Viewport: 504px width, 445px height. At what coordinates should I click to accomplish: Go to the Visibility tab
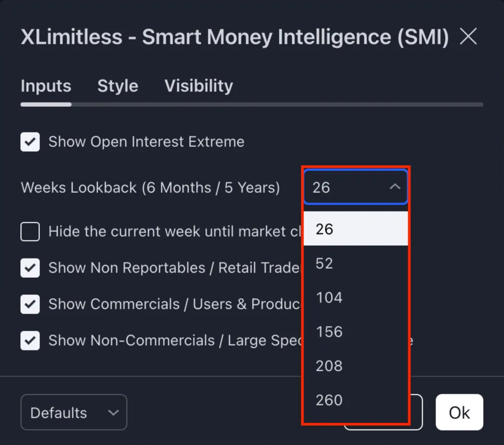click(x=198, y=86)
